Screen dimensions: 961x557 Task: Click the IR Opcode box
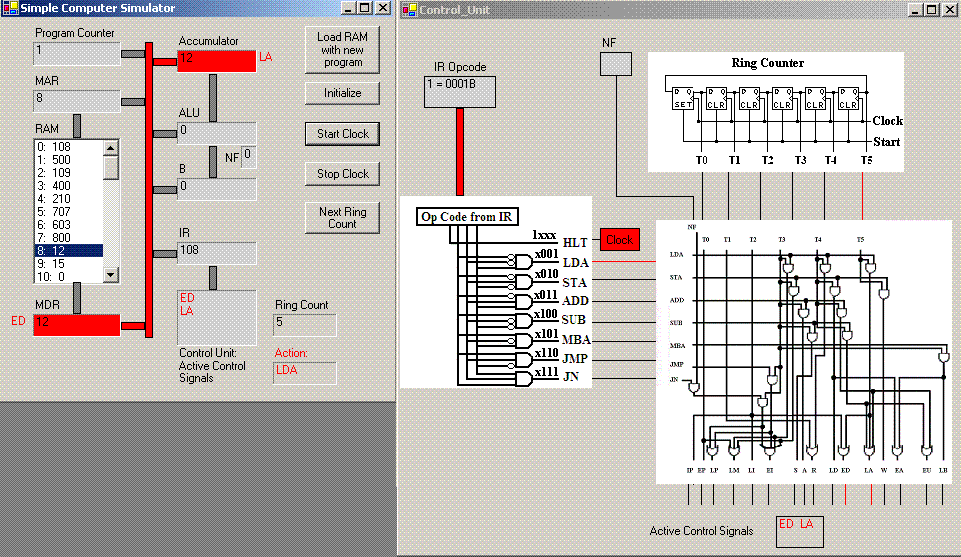460,91
